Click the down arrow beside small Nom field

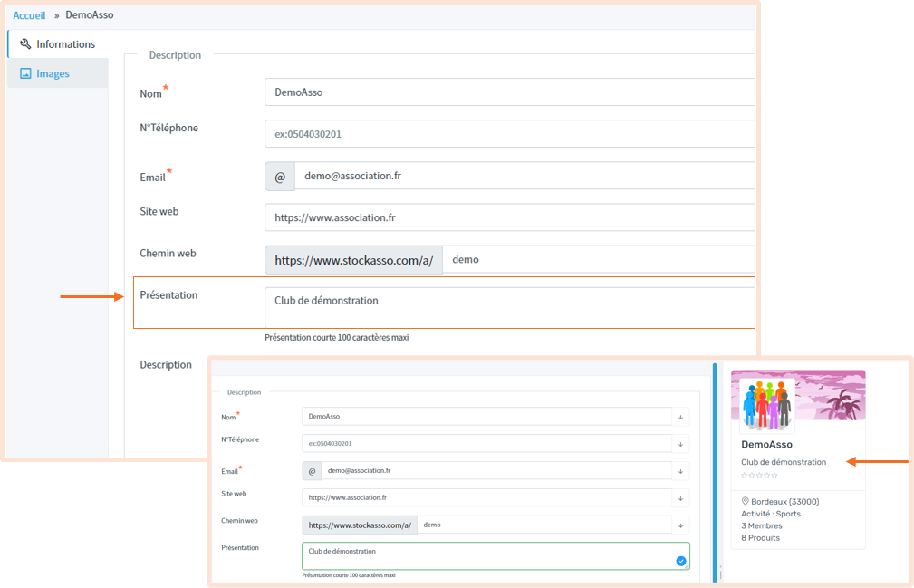point(680,417)
